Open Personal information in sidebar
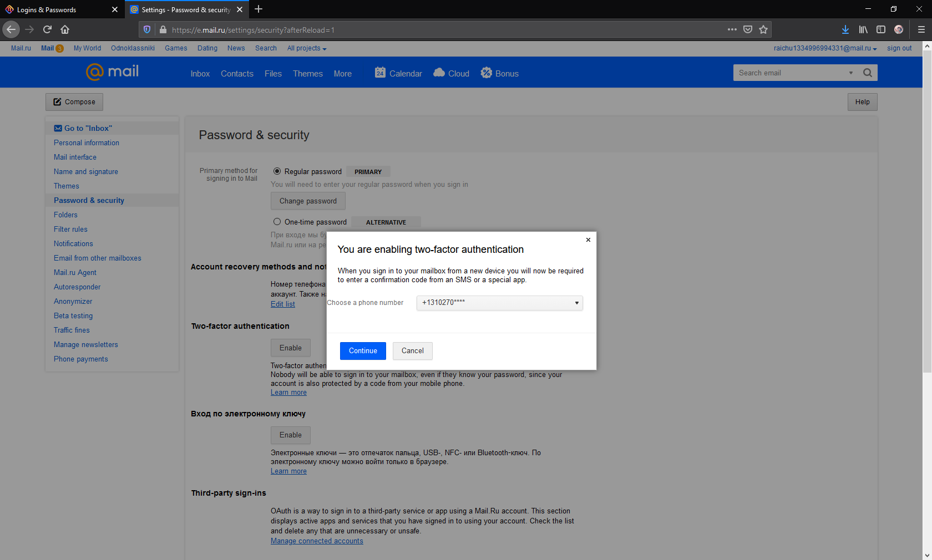The width and height of the screenshot is (932, 560). (87, 142)
